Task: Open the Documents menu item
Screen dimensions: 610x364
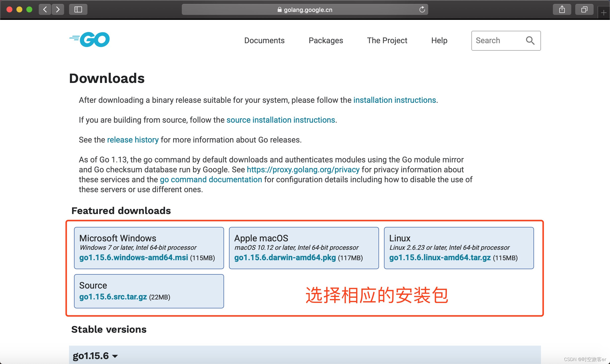Action: pyautogui.click(x=264, y=40)
